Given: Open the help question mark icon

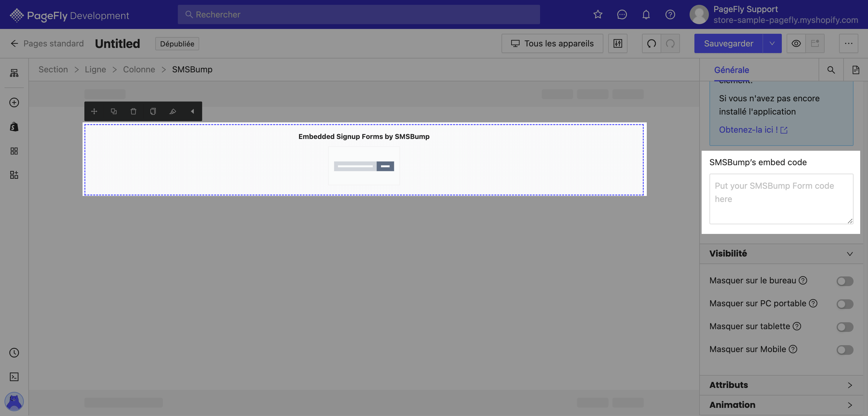Looking at the screenshot, I should (670, 14).
